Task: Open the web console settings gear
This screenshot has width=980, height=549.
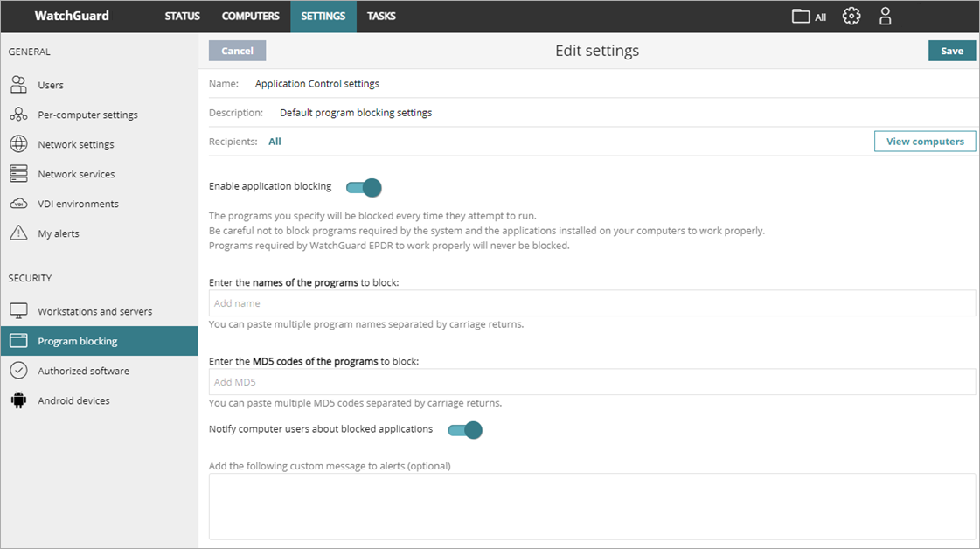Action: point(851,16)
